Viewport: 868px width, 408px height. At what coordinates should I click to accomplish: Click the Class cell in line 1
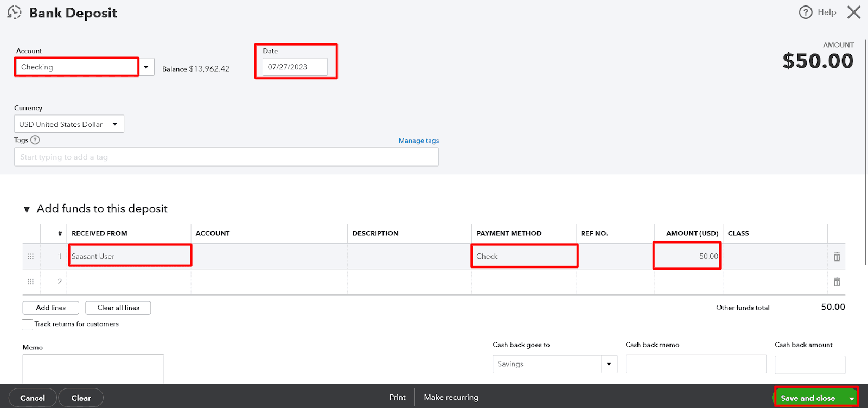[x=775, y=256]
